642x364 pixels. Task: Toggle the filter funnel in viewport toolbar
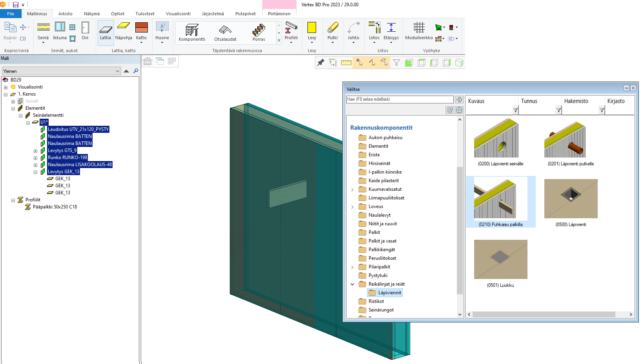[x=396, y=63]
